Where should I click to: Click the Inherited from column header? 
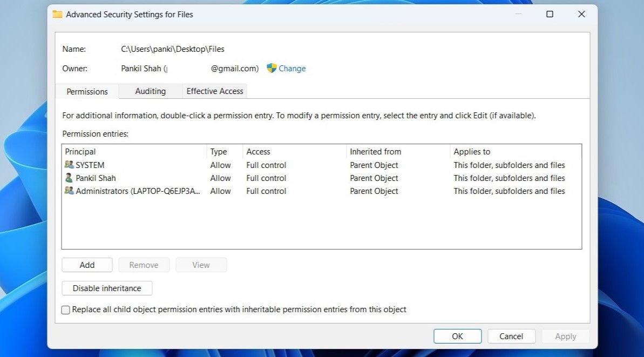(x=375, y=151)
